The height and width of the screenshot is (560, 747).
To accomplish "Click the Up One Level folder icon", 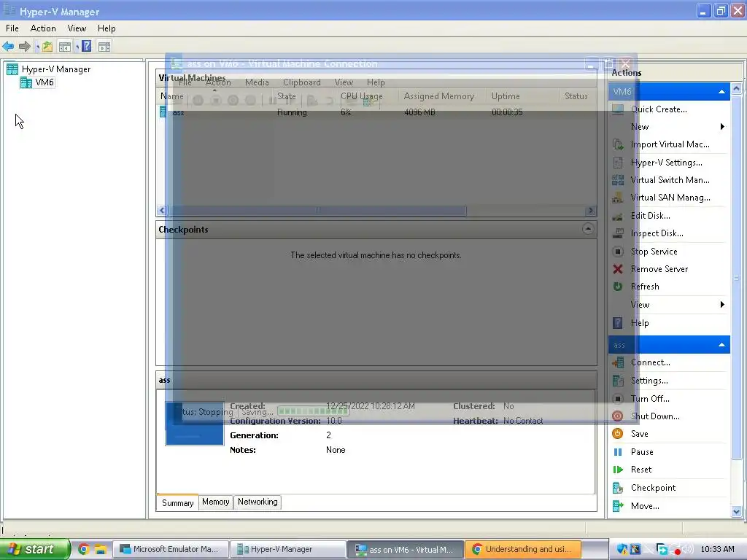I will (47, 46).
